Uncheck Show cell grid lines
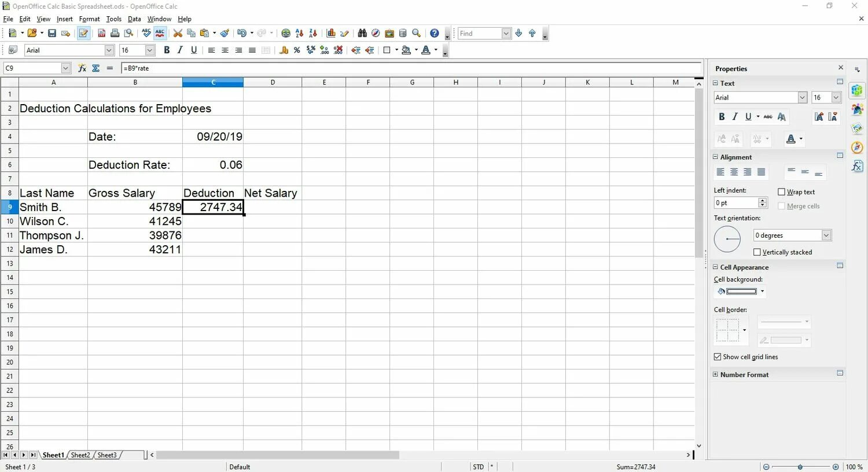Viewport: 868px width, 472px height. point(718,357)
